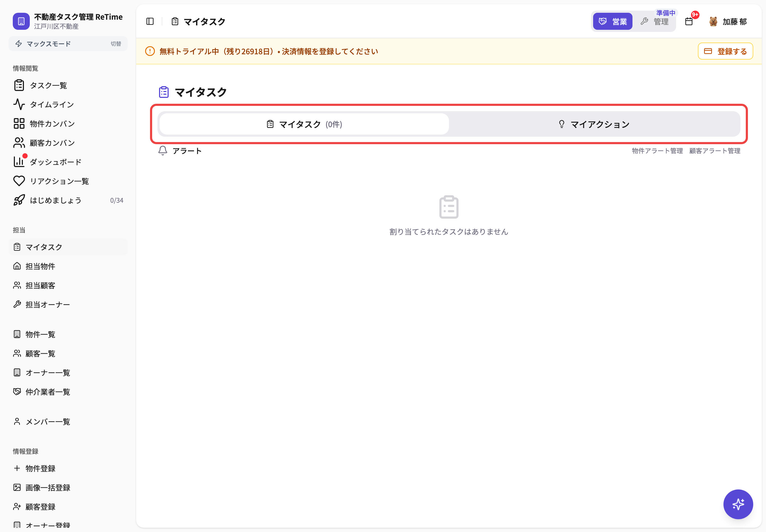
Task: Open マイタスク in the sidebar
Action: point(68,247)
